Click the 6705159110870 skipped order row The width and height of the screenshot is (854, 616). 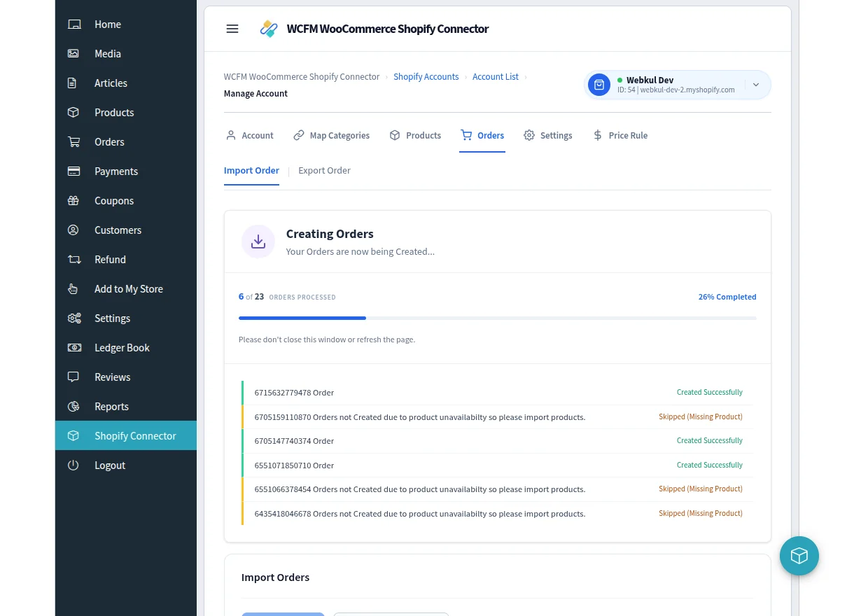pos(498,417)
